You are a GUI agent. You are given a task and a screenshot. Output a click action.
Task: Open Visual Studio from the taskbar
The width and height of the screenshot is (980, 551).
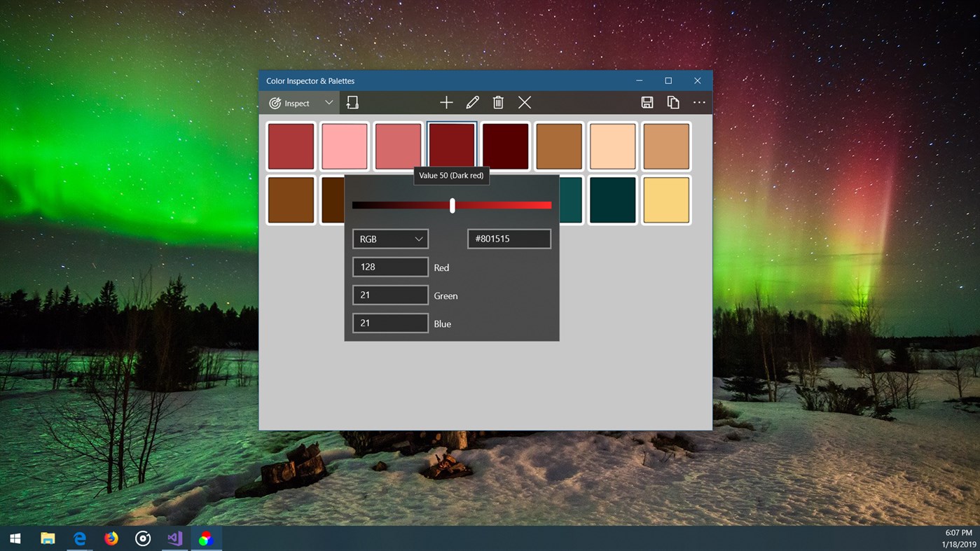(174, 538)
